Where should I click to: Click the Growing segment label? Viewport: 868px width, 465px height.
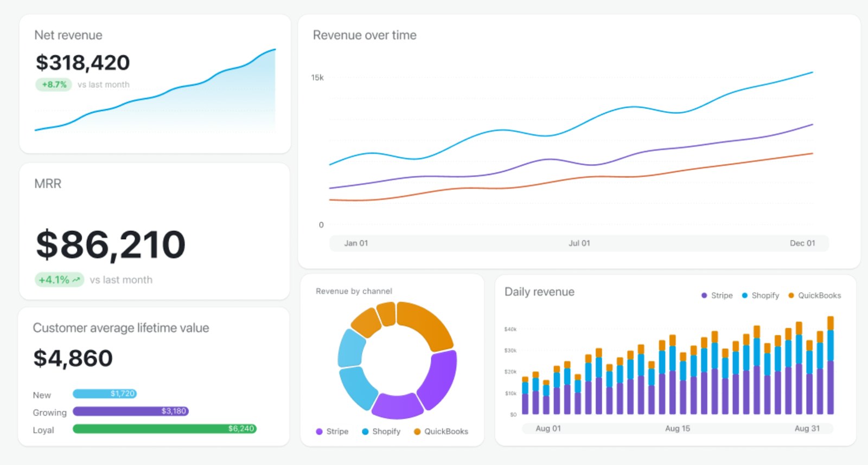(49, 412)
